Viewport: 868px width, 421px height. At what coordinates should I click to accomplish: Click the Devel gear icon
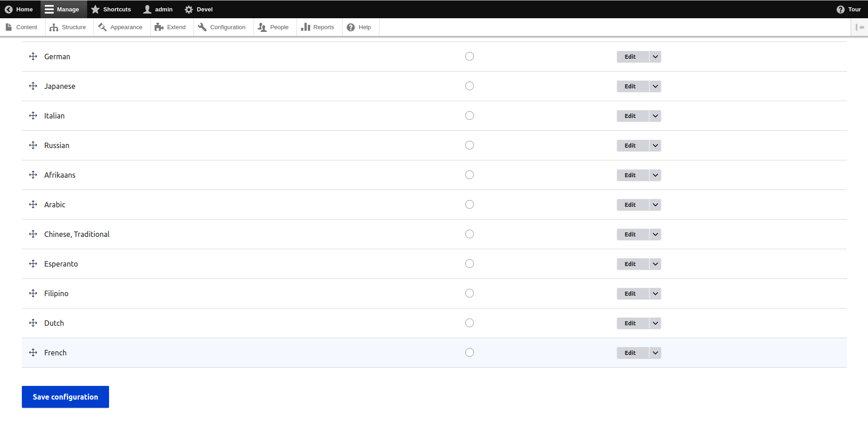(x=188, y=9)
